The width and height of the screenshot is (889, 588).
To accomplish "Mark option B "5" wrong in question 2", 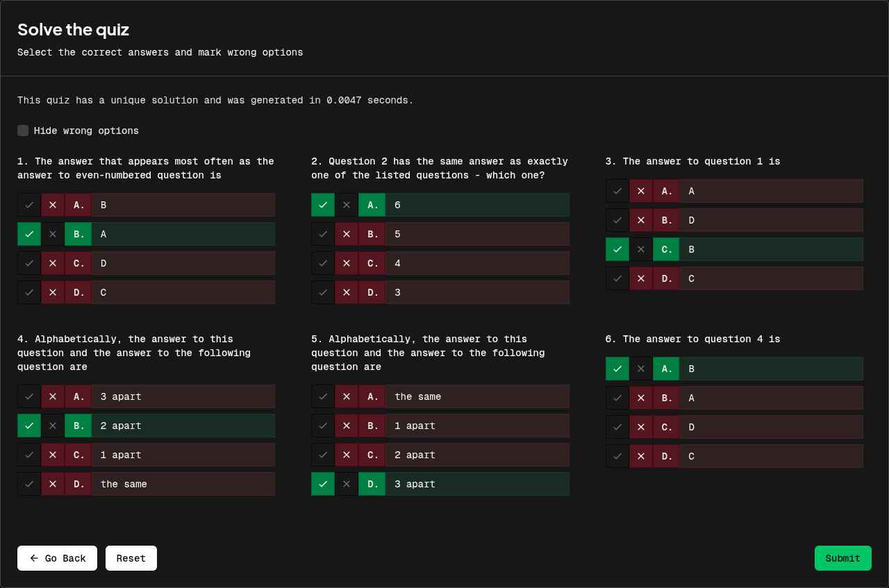I will coord(347,234).
